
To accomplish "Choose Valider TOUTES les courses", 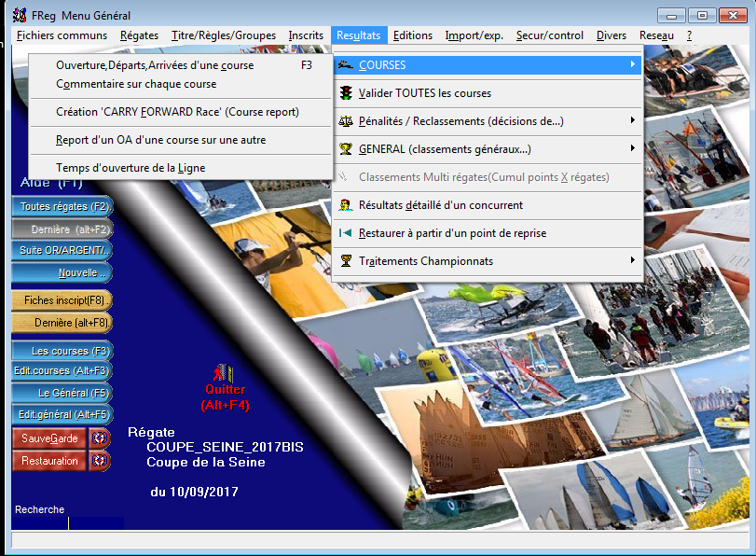I will tap(488, 93).
